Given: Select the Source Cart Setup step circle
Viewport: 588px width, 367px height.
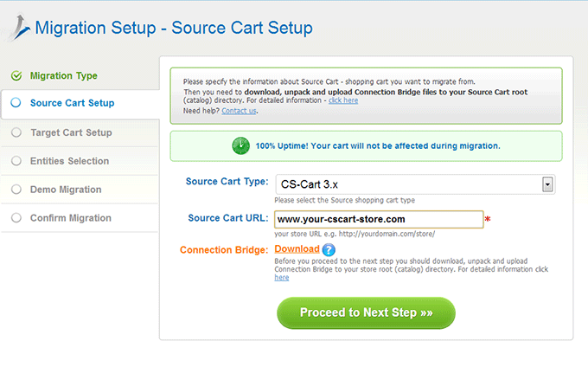Looking at the screenshot, I should tap(16, 102).
